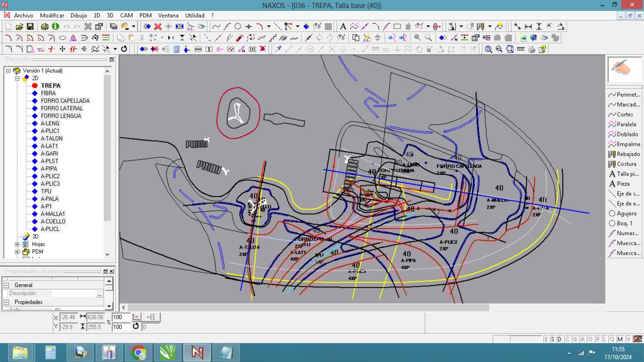Click the green information icon
Image resolution: width=644 pixels, height=362 pixels.
(x=55, y=27)
